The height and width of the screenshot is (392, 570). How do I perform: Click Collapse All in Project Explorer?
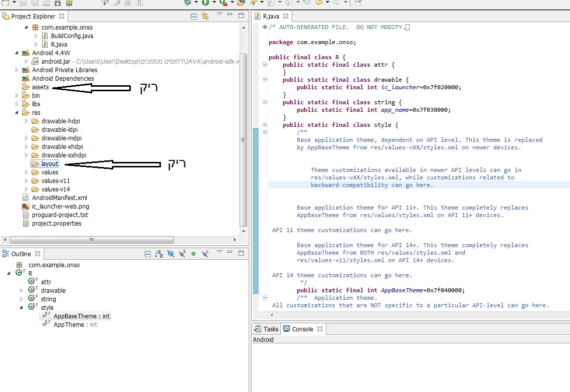(194, 17)
